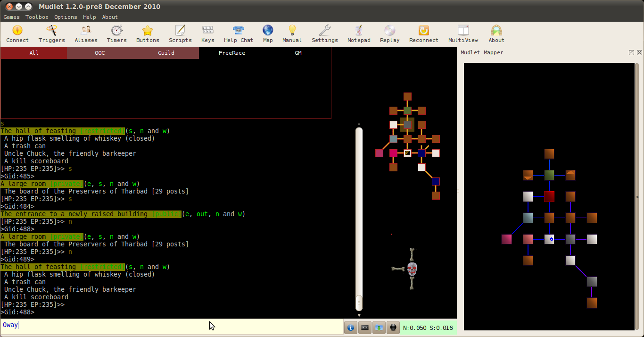Open the Aliases editor
644x337 pixels.
tap(86, 34)
